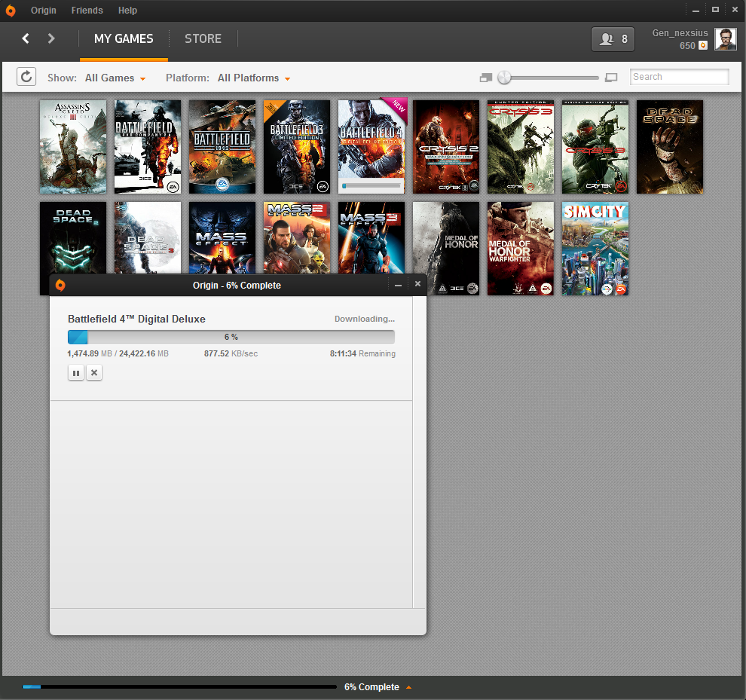Image resolution: width=746 pixels, height=700 pixels.
Task: Select the Crysis 3 Digital Deluxe Edition tile
Action: click(x=595, y=147)
